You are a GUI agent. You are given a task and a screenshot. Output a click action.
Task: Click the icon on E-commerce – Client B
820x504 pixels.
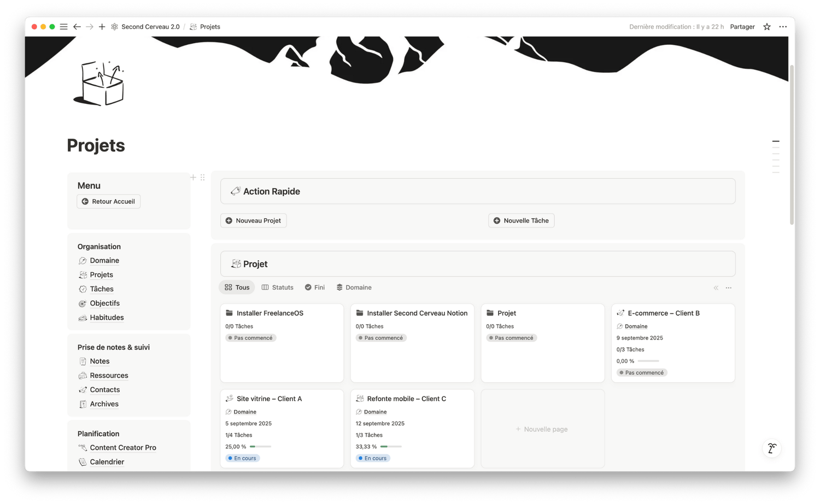coord(620,313)
